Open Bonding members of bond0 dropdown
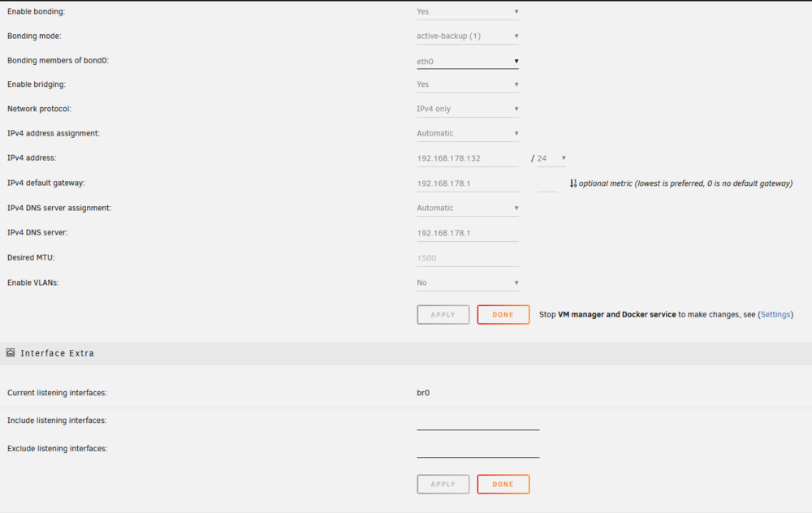Image resolution: width=812 pixels, height=513 pixels. pyautogui.click(x=468, y=61)
